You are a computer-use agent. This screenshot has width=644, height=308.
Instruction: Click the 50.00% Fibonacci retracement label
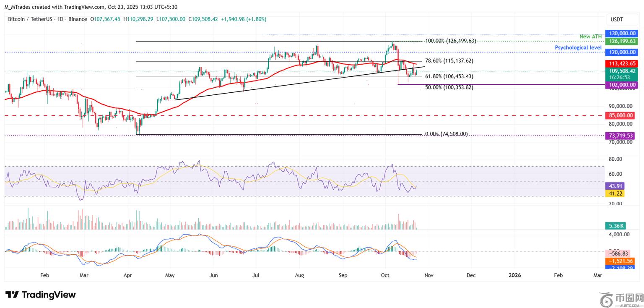[x=449, y=88]
